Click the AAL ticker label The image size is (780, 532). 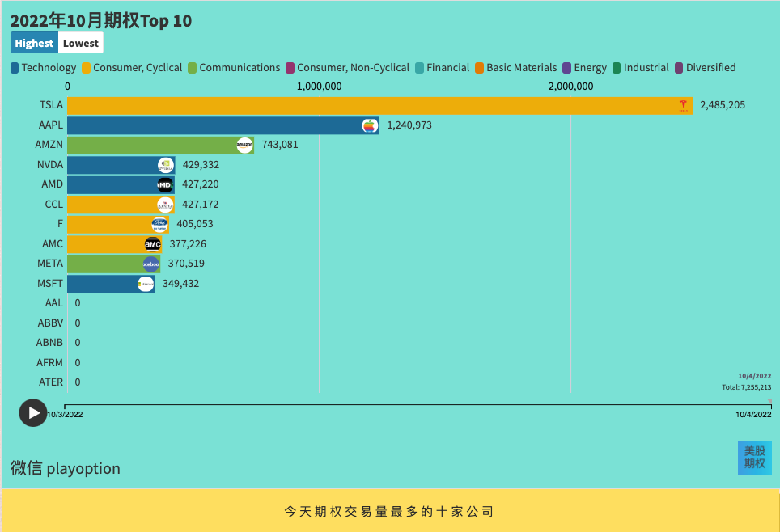53,303
